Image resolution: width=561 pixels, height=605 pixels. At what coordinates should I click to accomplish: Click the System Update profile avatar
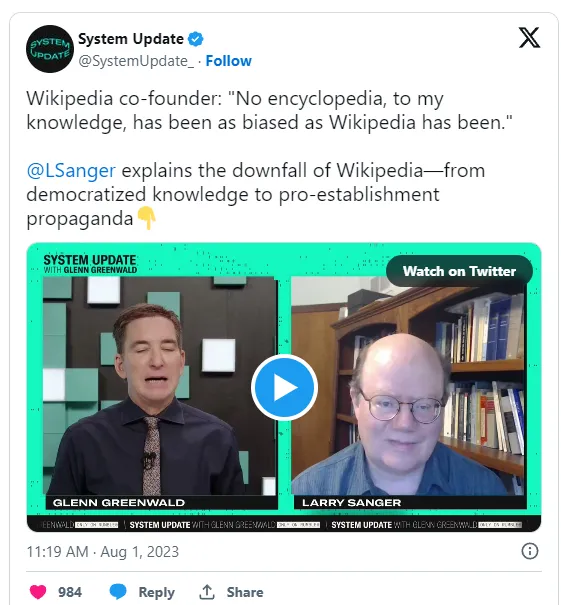50,49
